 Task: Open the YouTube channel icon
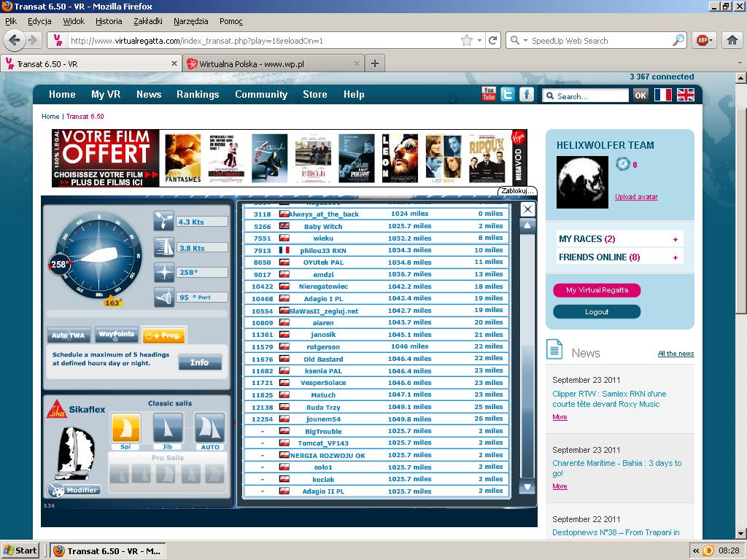pos(489,94)
